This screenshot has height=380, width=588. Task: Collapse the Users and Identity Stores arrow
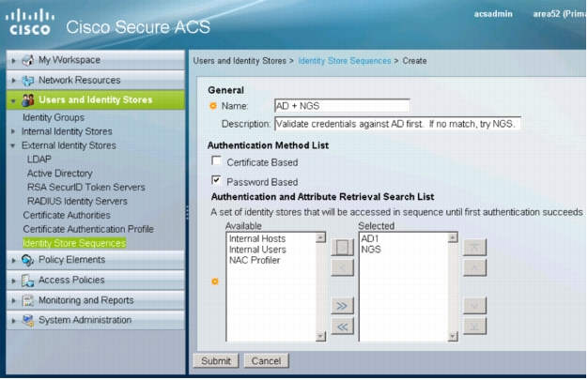[x=13, y=100]
